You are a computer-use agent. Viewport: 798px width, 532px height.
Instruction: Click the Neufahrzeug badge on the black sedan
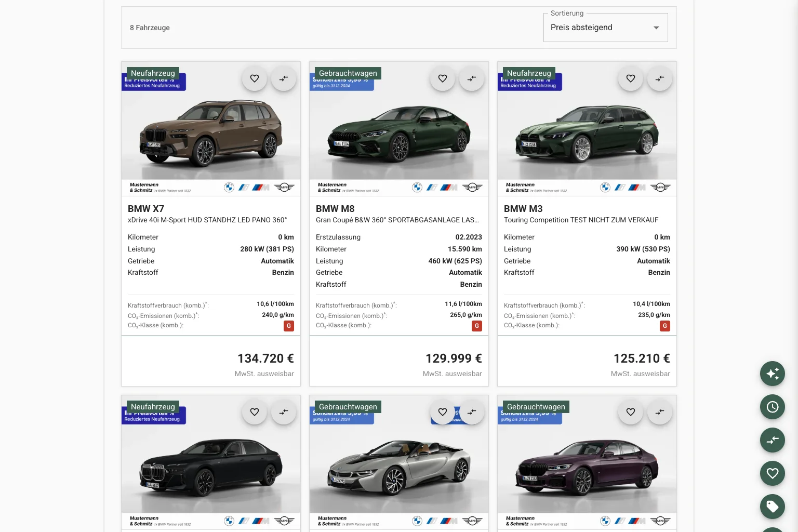click(x=153, y=407)
